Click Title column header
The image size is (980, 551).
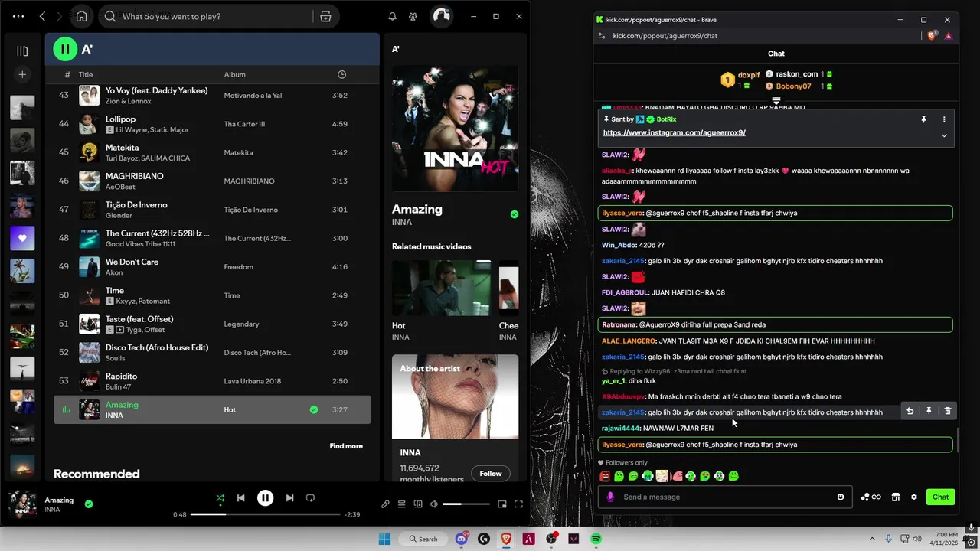(x=86, y=74)
